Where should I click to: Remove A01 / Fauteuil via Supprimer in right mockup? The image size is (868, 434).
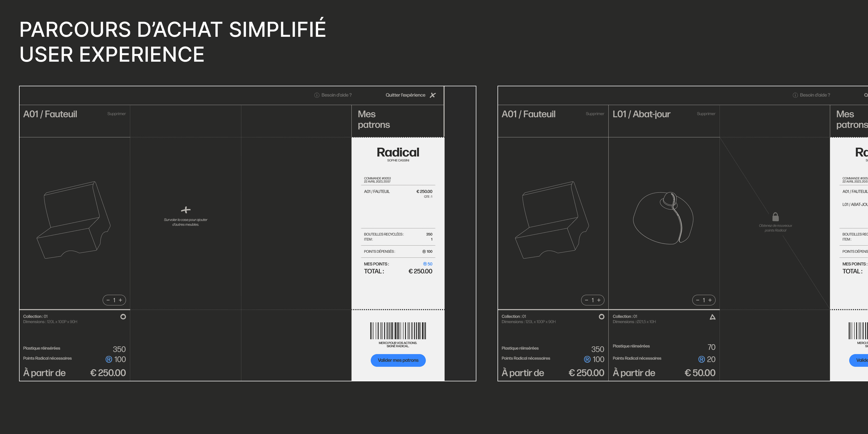click(x=595, y=114)
